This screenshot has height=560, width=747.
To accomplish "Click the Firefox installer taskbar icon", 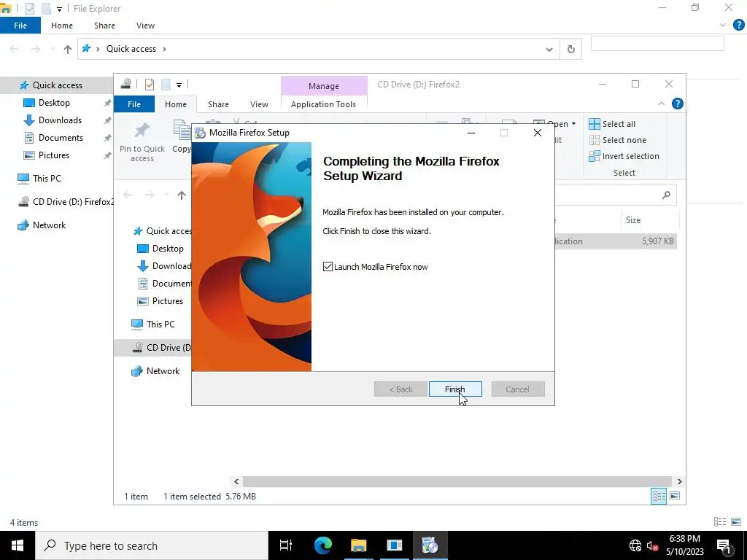I will tap(430, 545).
